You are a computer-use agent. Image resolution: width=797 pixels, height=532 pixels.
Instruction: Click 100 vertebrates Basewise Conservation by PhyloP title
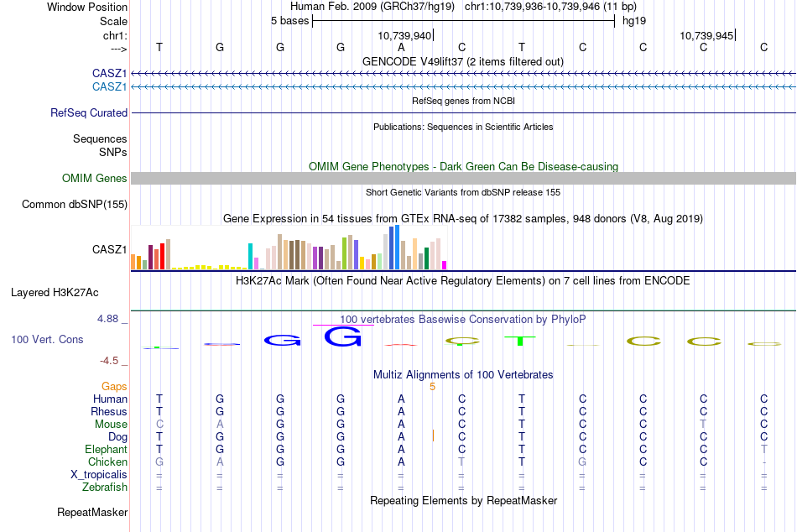462,319
